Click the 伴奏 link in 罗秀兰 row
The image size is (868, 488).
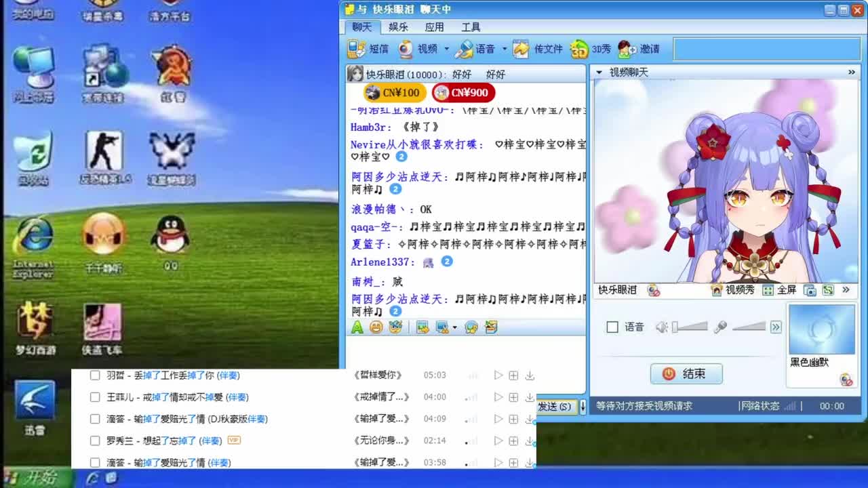[210, 441]
